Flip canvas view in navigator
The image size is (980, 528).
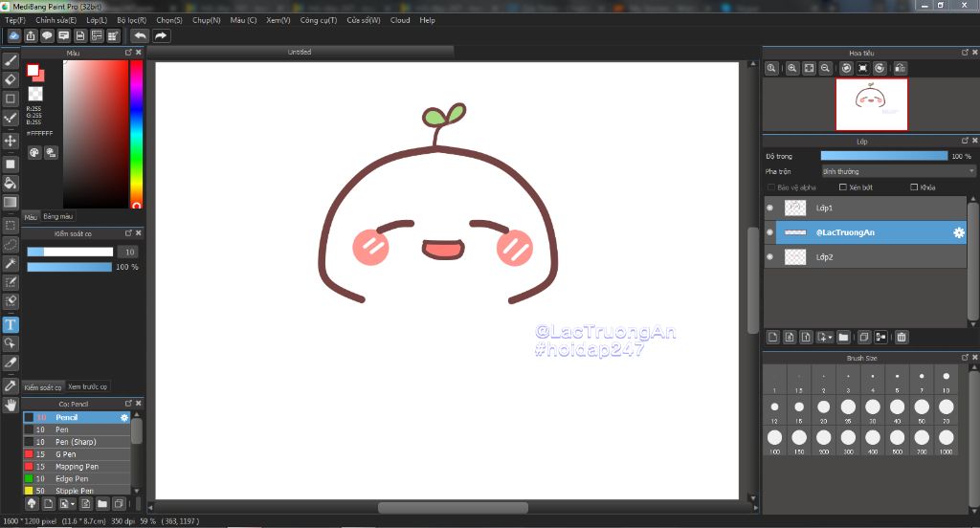[900, 68]
